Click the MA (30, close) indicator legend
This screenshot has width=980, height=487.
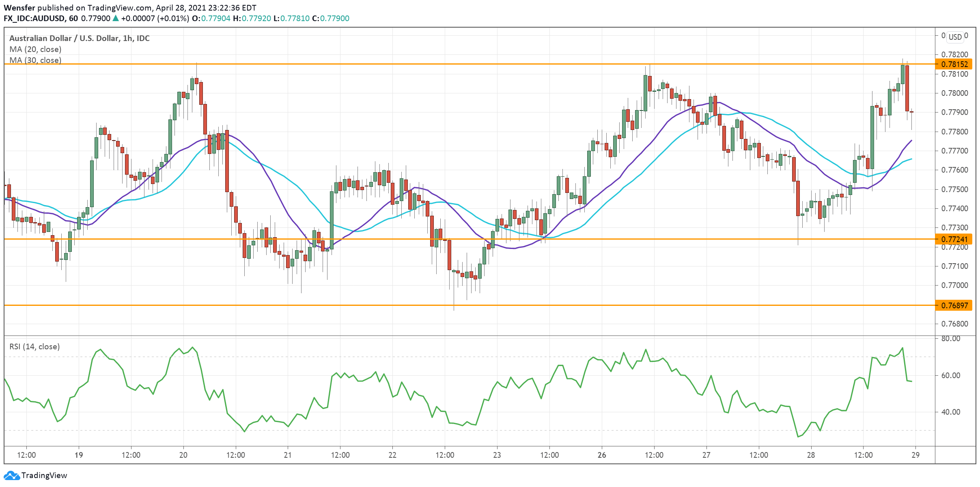click(x=35, y=60)
